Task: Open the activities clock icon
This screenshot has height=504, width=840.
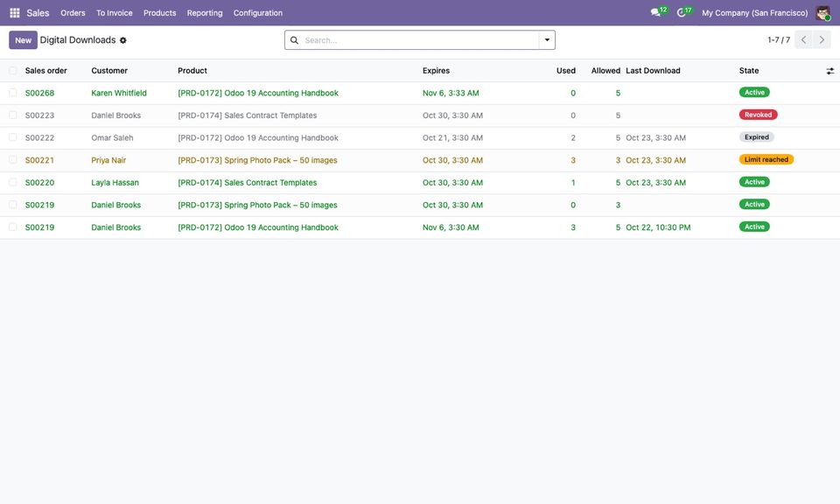Action: click(x=681, y=12)
